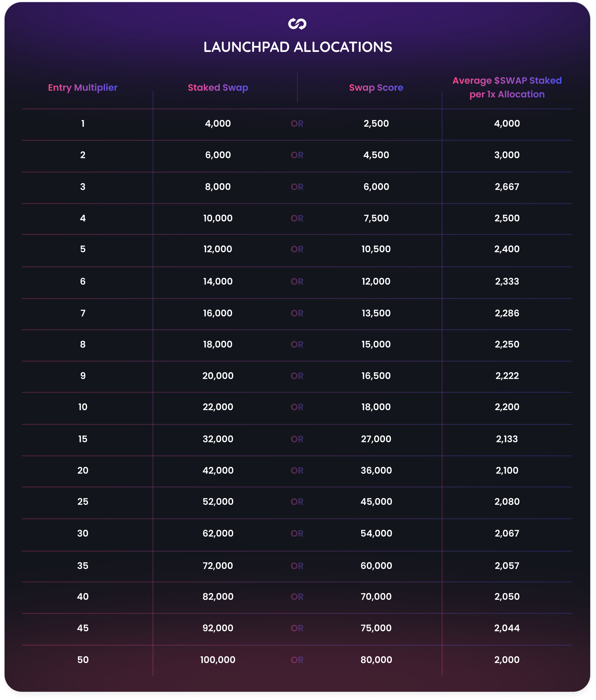Click entry multiplier 15

click(x=83, y=439)
